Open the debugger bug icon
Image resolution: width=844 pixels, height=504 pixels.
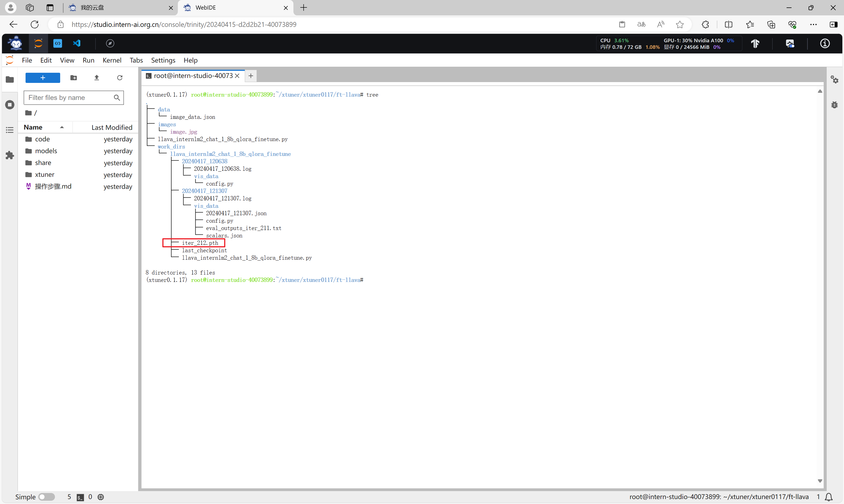834,105
